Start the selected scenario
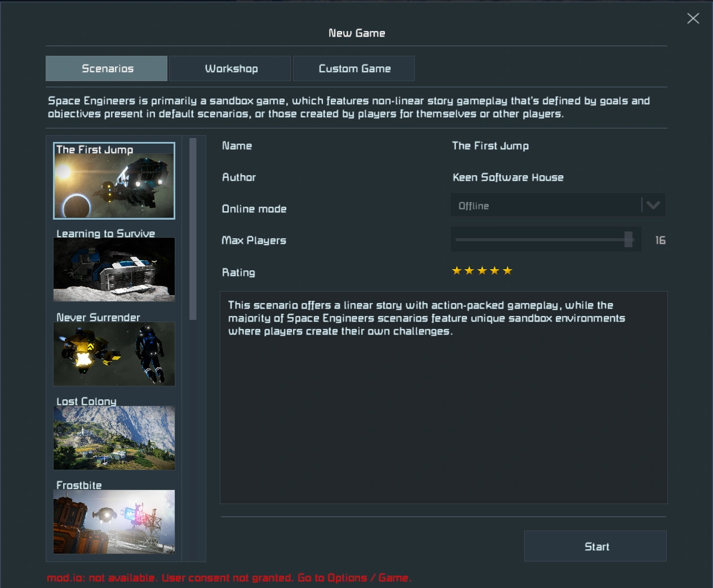The image size is (713, 588). tap(595, 546)
